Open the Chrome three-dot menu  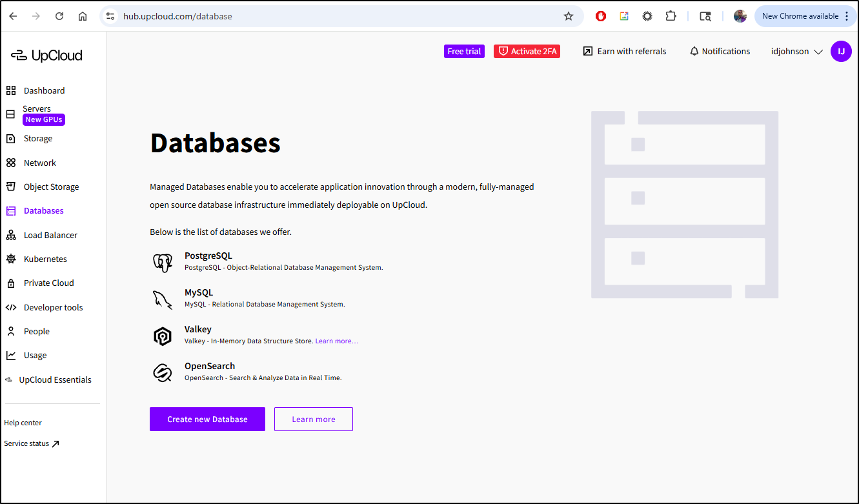[847, 16]
